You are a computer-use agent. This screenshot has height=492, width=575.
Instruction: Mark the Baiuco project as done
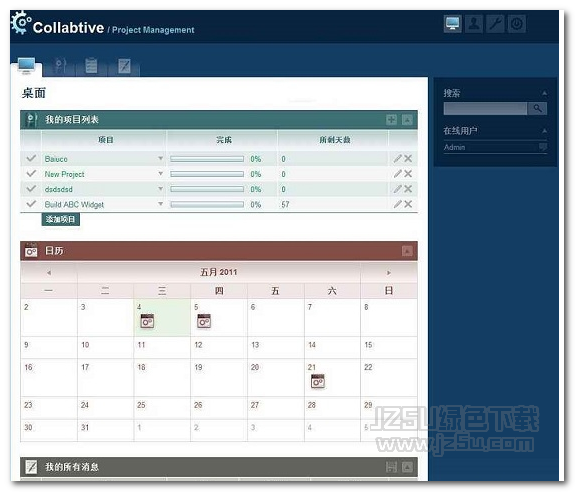pos(31,158)
